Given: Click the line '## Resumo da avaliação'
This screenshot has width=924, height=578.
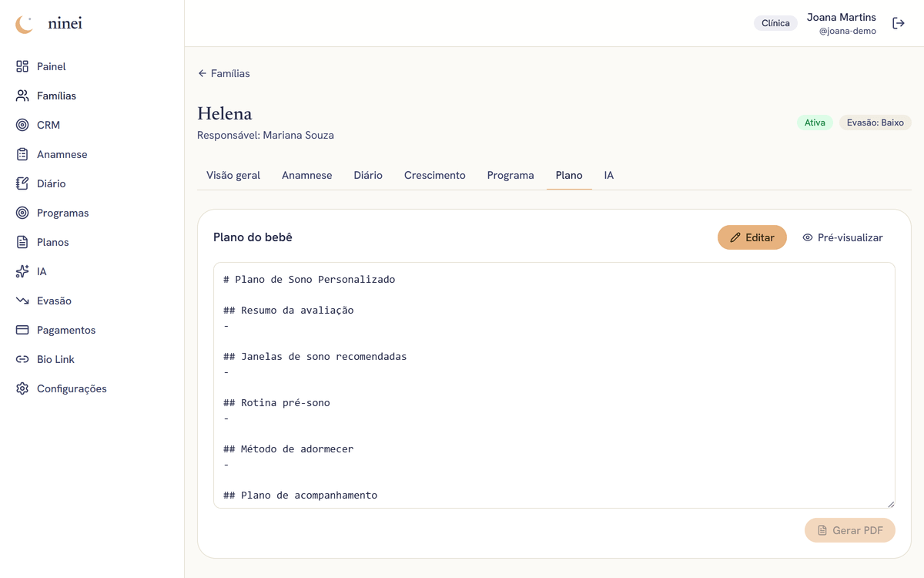Looking at the screenshot, I should tap(289, 310).
